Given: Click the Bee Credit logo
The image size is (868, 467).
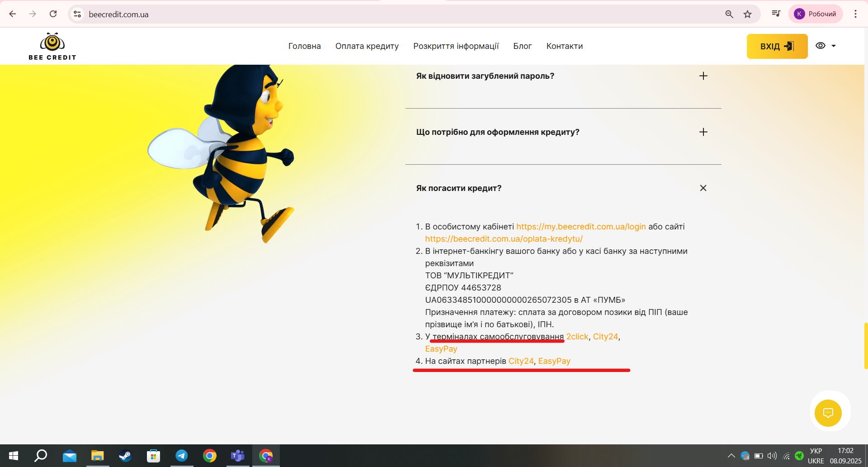Looking at the screenshot, I should [52, 46].
